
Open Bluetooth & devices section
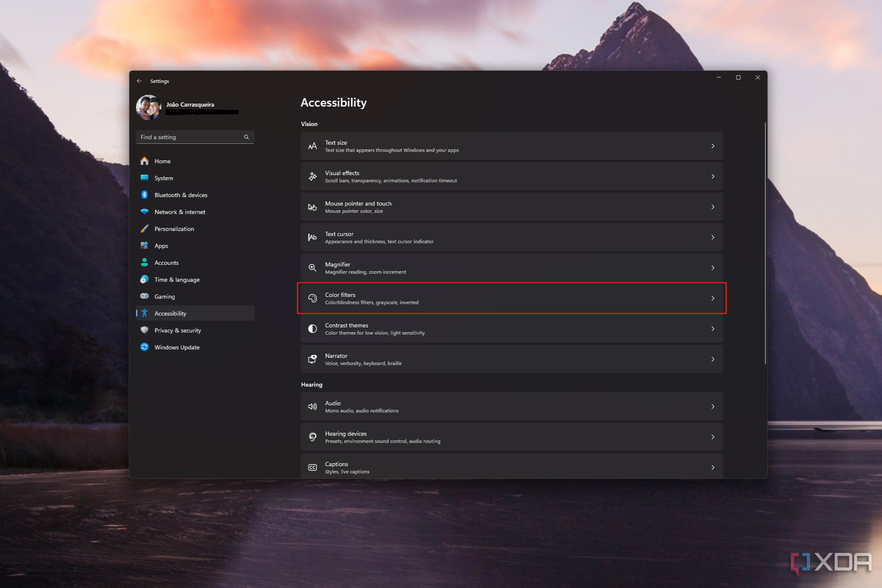[x=195, y=195]
